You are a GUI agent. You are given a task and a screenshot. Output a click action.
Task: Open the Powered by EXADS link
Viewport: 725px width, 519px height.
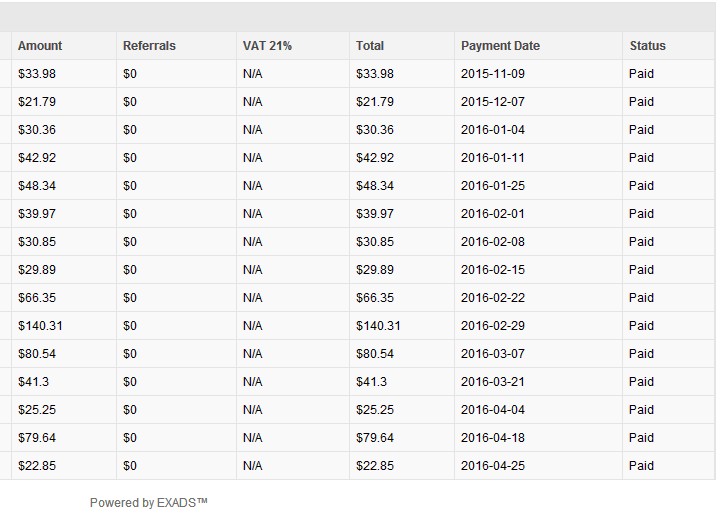click(148, 503)
